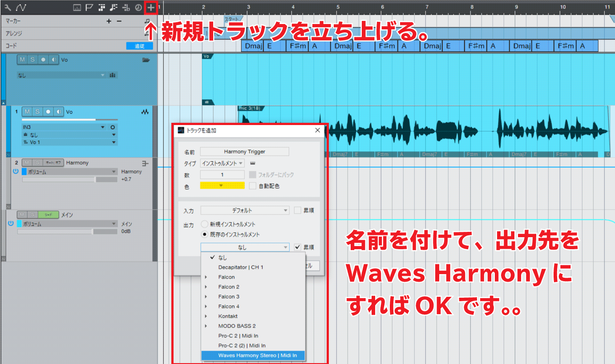Show the signature track flat icon

(x=126, y=8)
